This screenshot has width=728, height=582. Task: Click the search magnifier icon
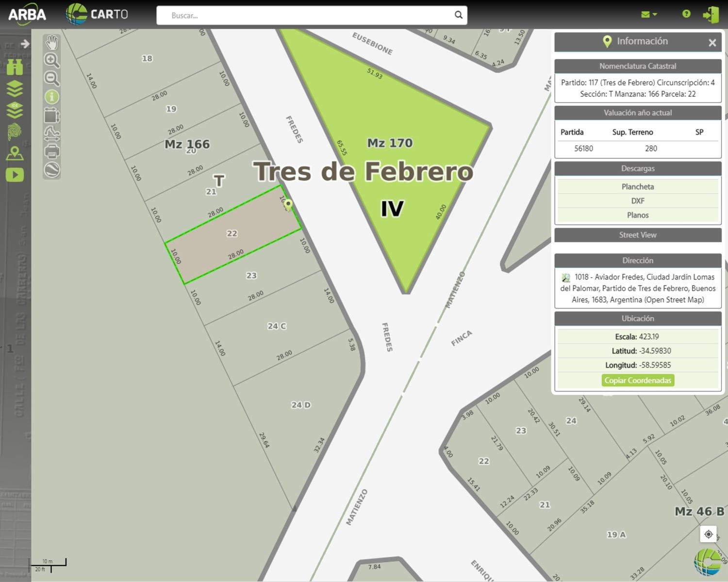459,15
